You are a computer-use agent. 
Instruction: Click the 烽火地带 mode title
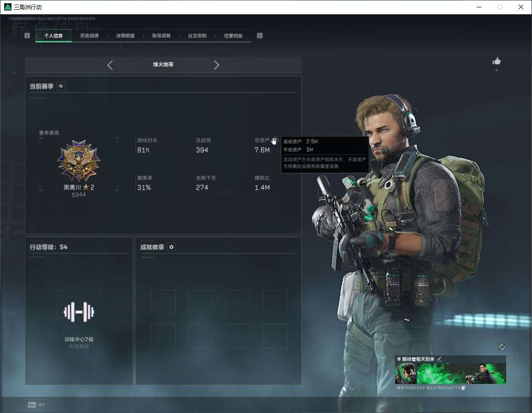[x=163, y=65]
